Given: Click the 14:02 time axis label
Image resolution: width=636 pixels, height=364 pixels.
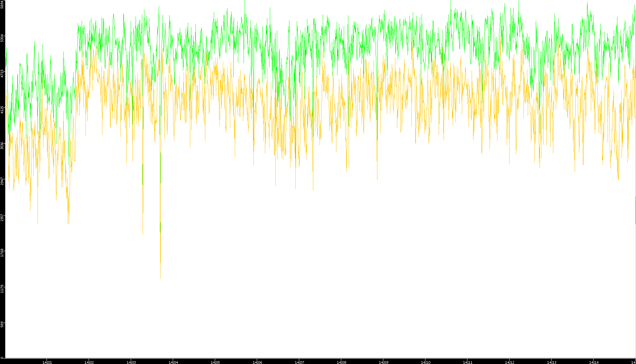Looking at the screenshot, I should (x=89, y=362).
